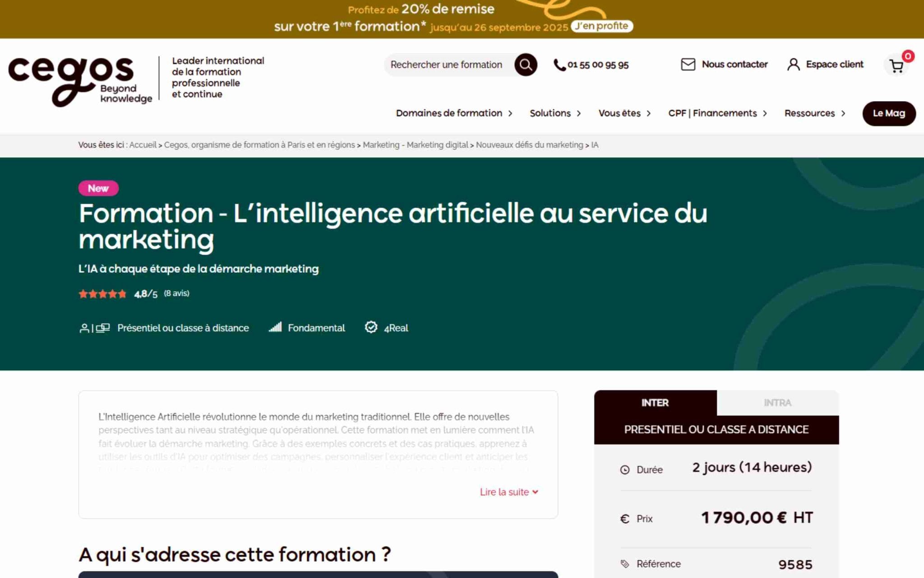Click the 4Real badge icon
The width and height of the screenshot is (924, 578).
(x=371, y=327)
